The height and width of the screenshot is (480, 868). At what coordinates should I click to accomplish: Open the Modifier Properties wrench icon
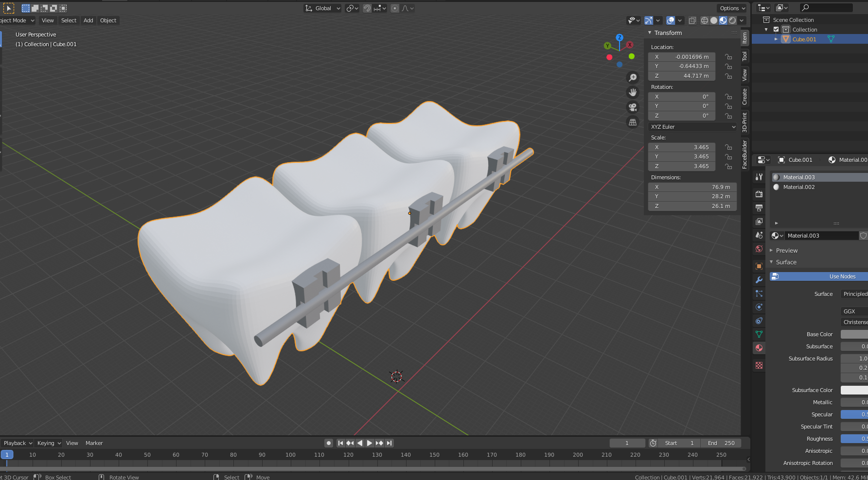coord(759,279)
